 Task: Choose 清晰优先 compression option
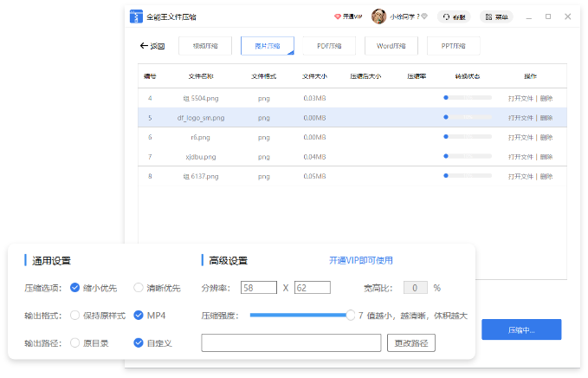point(139,288)
